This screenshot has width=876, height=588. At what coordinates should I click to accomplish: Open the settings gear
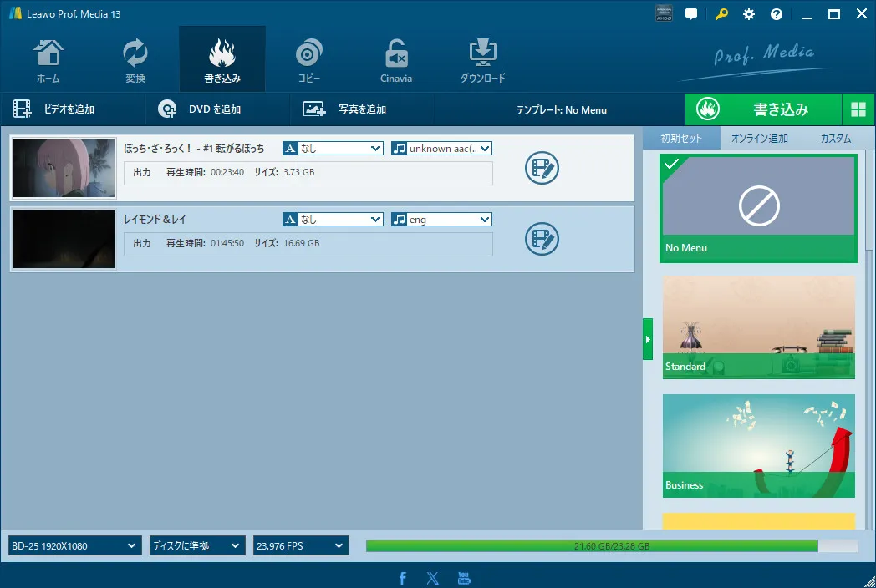749,14
